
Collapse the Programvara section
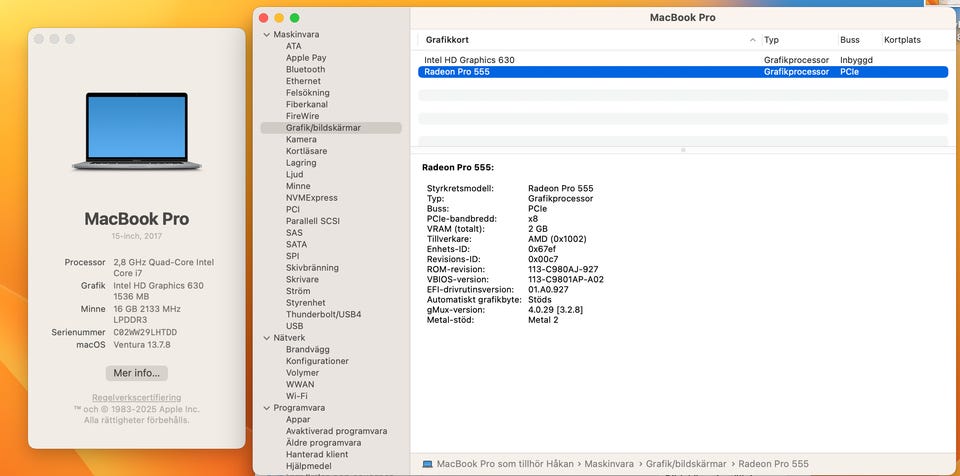tap(266, 408)
